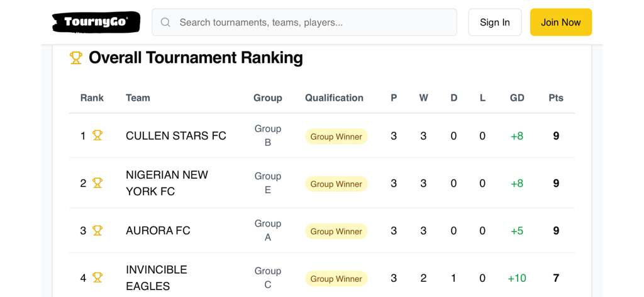Click the rank 2 trophy icon

(97, 183)
